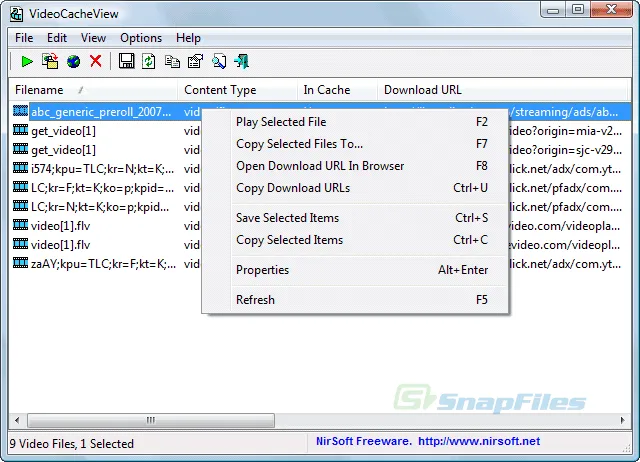
Task: Maximize the VideoCacheView window
Action: tap(578, 10)
